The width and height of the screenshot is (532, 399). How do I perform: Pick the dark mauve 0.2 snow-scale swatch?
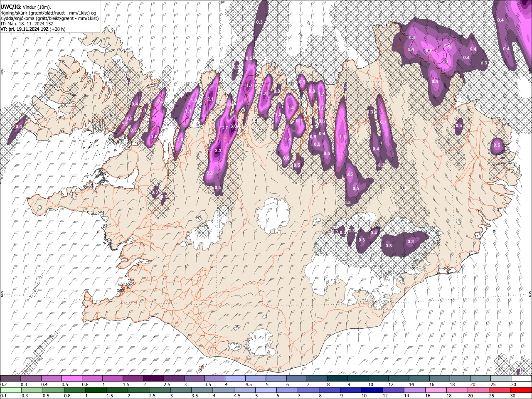(10, 378)
